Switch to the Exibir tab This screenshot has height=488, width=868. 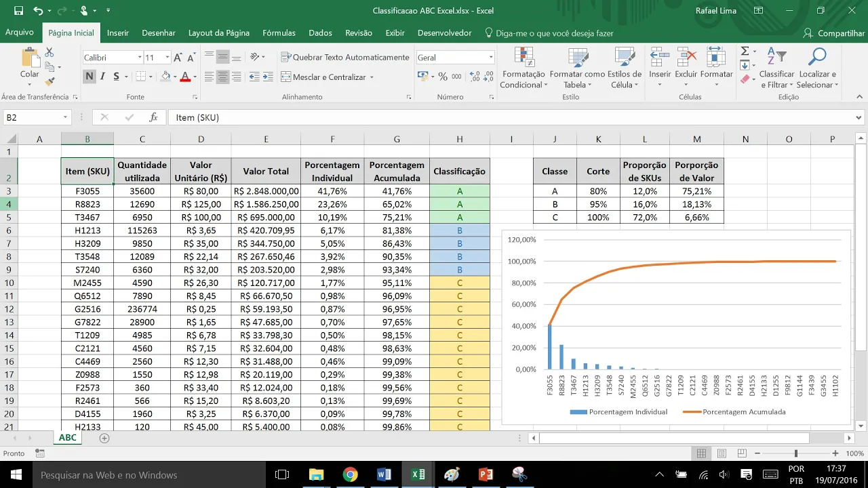tap(395, 33)
